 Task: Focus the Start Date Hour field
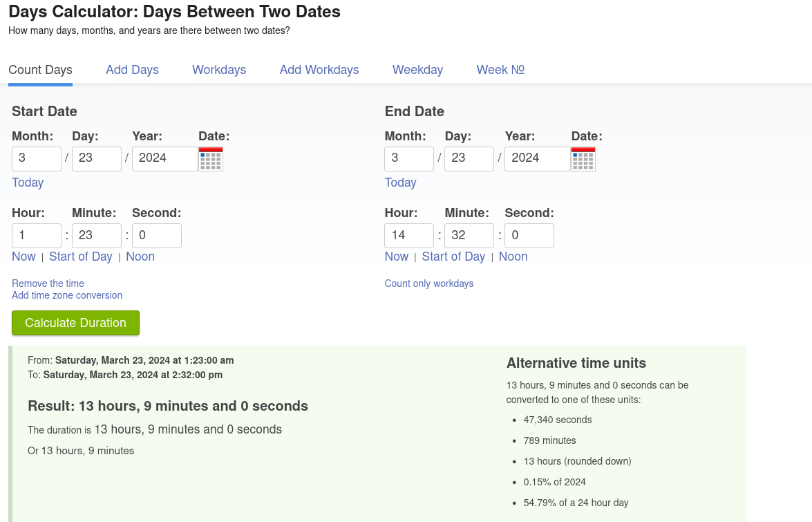click(37, 236)
